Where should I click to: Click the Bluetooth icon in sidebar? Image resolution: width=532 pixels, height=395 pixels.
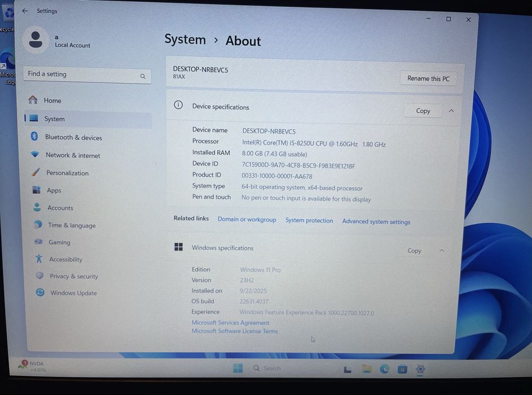coord(34,136)
